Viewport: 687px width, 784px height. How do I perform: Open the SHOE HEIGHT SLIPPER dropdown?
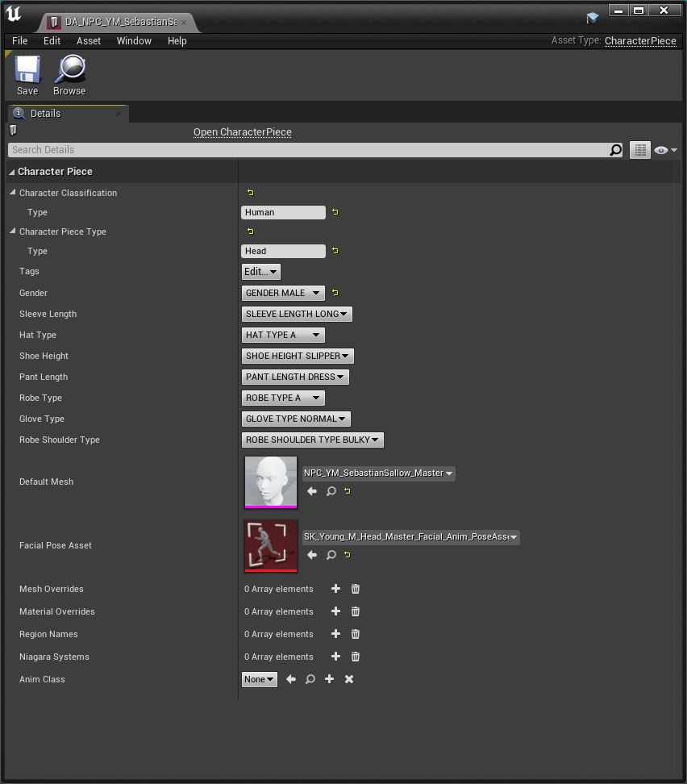pos(298,356)
